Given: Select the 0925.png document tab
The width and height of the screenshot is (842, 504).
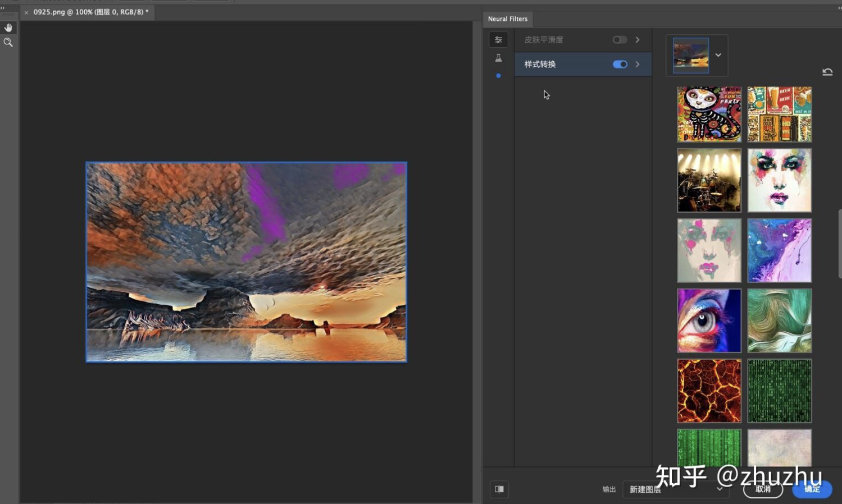Looking at the screenshot, I should tap(90, 12).
